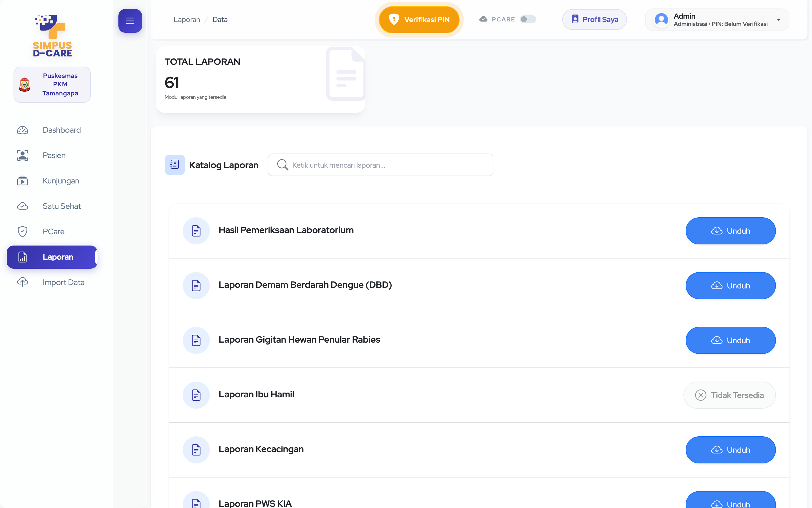Viewport: 812px width, 508px height.
Task: Click the document icon of Hasil Pemeriksaan Laboratorium
Action: (196, 231)
